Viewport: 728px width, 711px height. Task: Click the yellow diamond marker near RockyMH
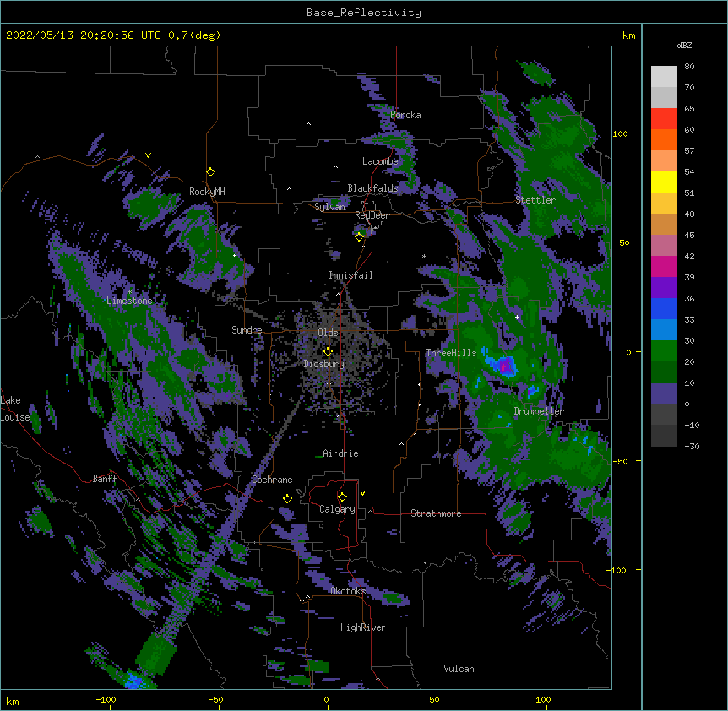(211, 172)
